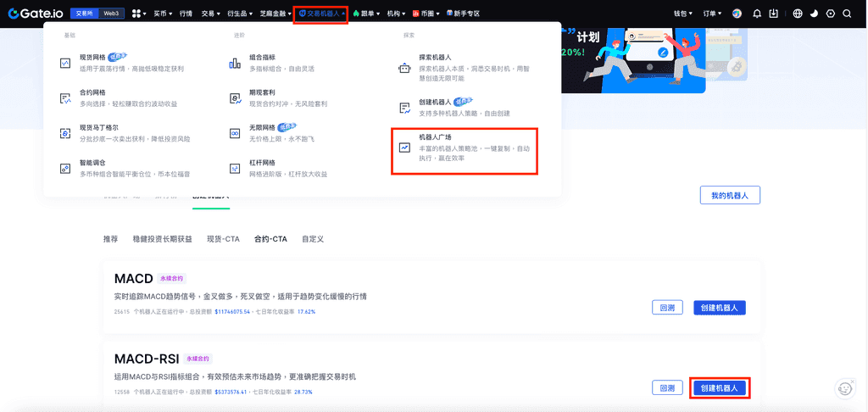
Task: Open 组合指标 bar chart icon
Action: (x=235, y=63)
